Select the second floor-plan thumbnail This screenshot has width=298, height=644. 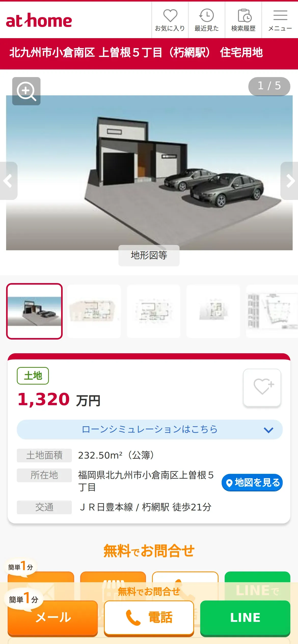click(94, 311)
